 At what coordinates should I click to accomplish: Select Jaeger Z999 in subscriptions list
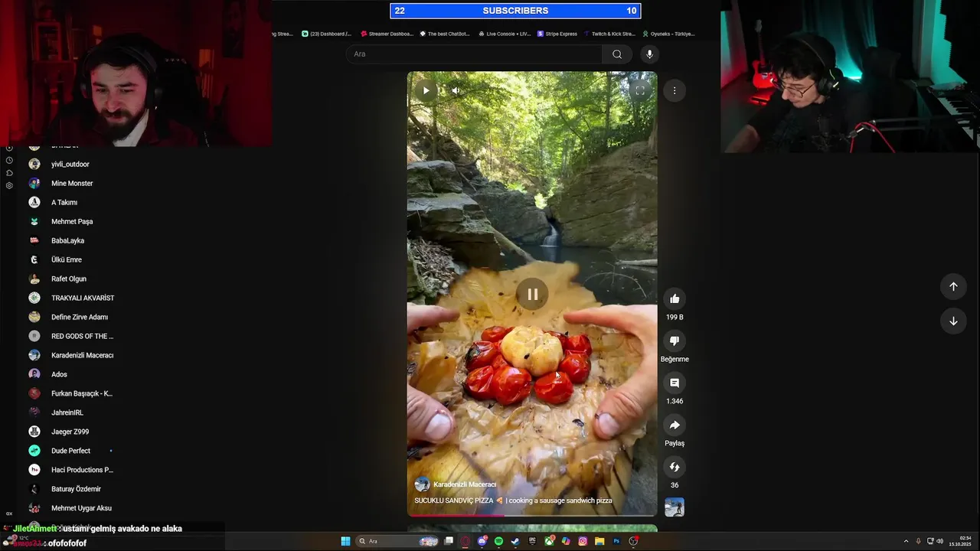click(x=70, y=432)
